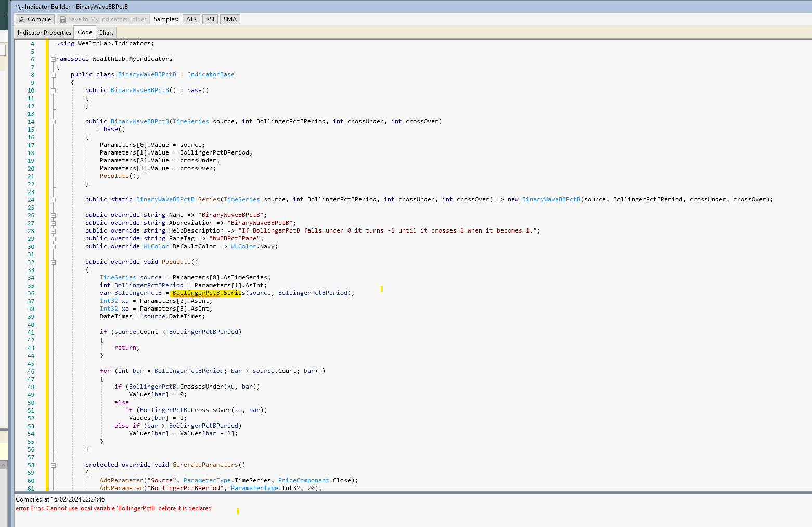
Task: Click the 'Compiled at 16/02/2024 22:24:46' line
Action: pos(60,499)
